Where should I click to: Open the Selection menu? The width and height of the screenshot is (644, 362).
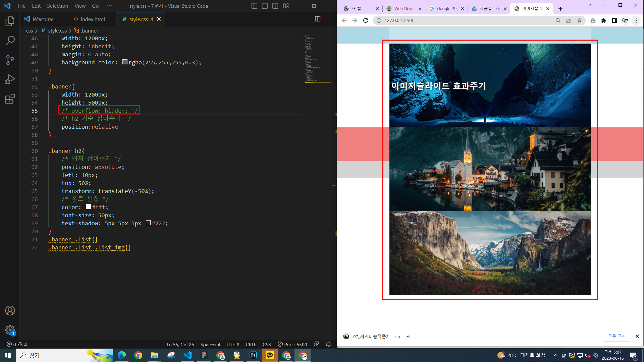pos(57,6)
